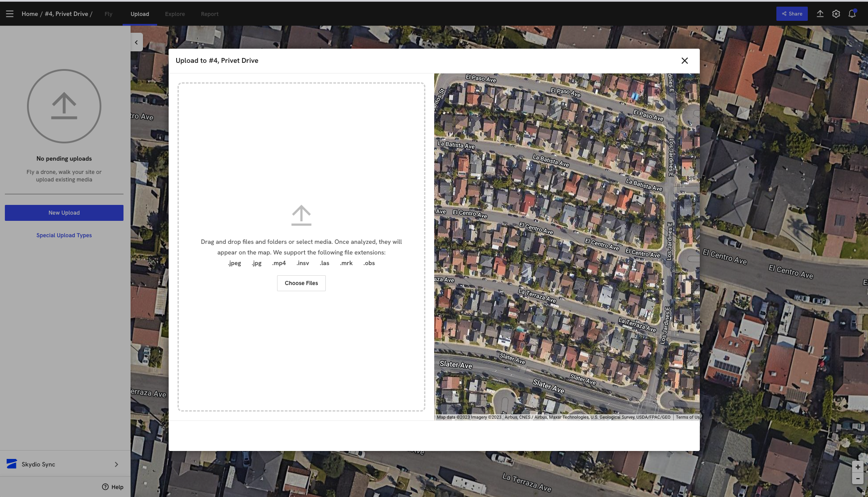Screen dimensions: 868x497
Task: Open the settings gear icon
Action: pyautogui.click(x=836, y=14)
